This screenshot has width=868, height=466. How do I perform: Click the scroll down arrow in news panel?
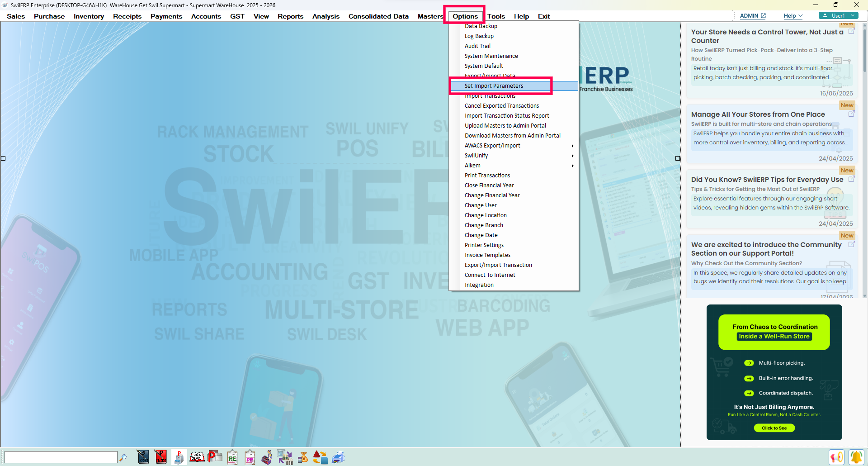(864, 296)
